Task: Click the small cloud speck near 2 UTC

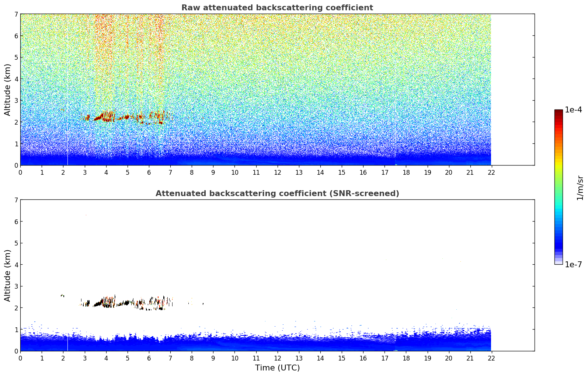Action: tap(62, 295)
